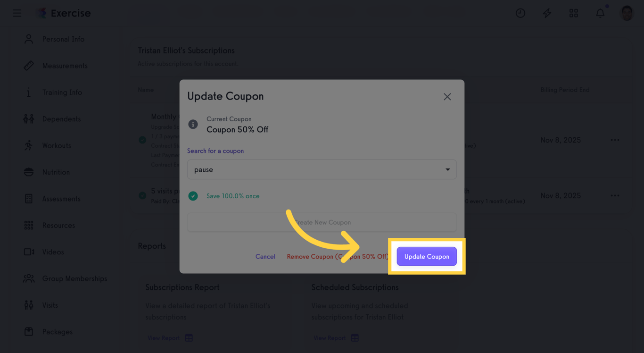Click Remove Coupon (Coupon 50% Off)
This screenshot has height=353, width=644.
click(x=338, y=256)
